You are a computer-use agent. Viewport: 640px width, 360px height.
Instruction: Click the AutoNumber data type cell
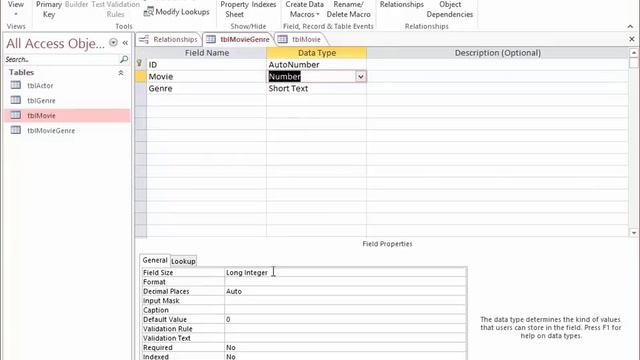point(316,64)
